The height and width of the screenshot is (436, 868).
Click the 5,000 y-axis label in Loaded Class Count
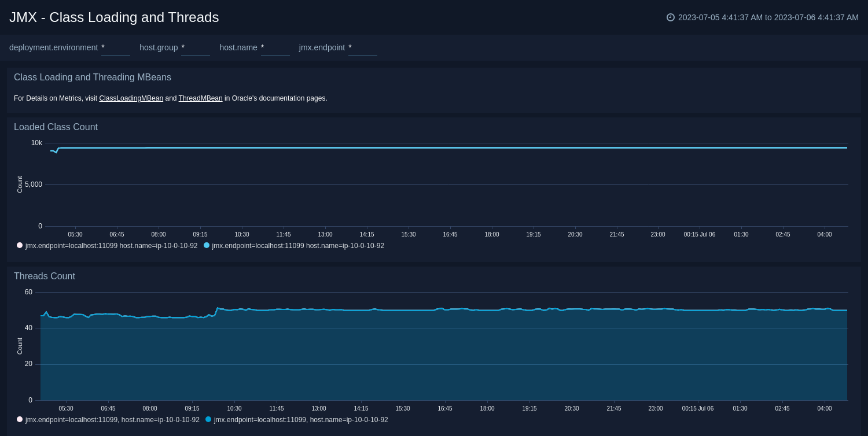click(x=34, y=184)
